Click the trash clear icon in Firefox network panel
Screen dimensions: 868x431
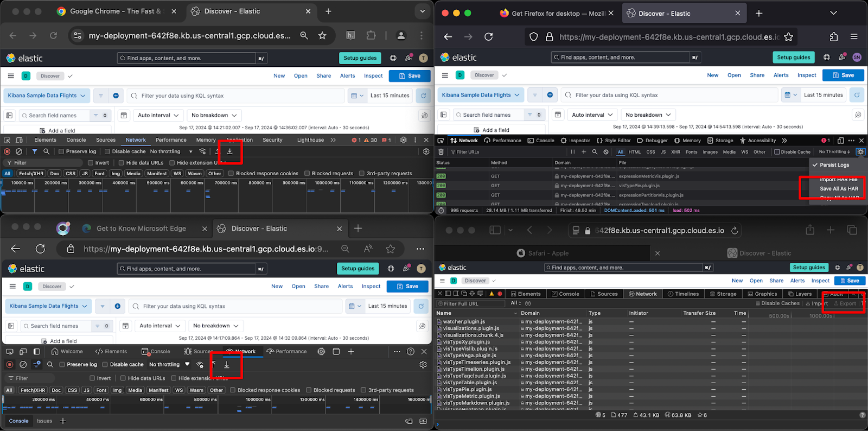(441, 152)
